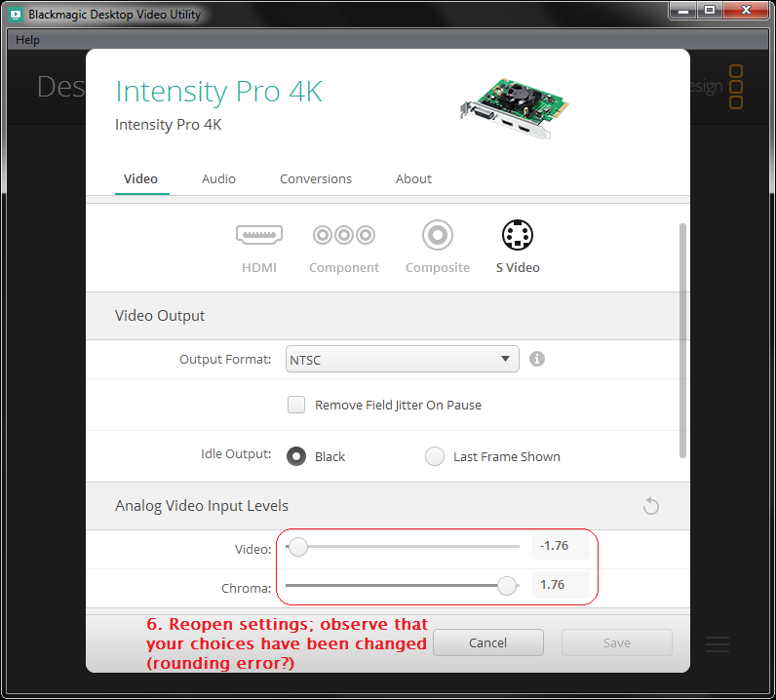
Task: Click the hamburger menu icon behind dialog
Action: 718,644
